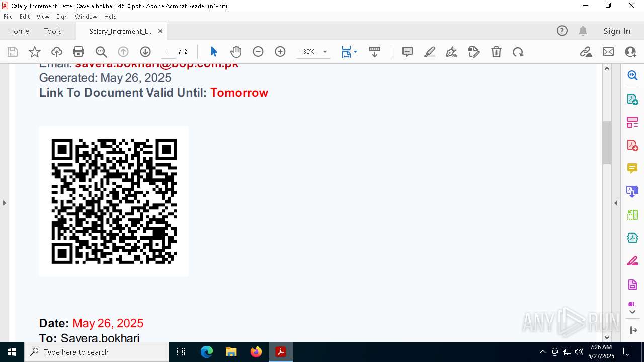Click the QR code image

tap(114, 201)
